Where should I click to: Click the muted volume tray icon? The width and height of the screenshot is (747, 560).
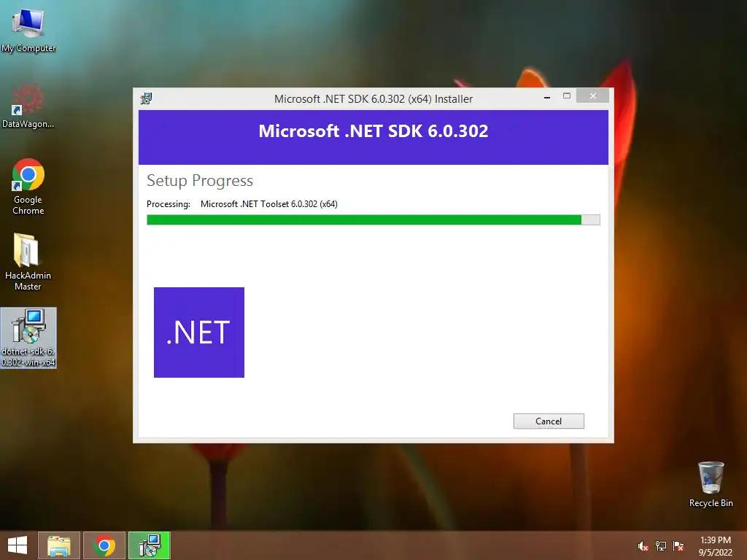(643, 546)
